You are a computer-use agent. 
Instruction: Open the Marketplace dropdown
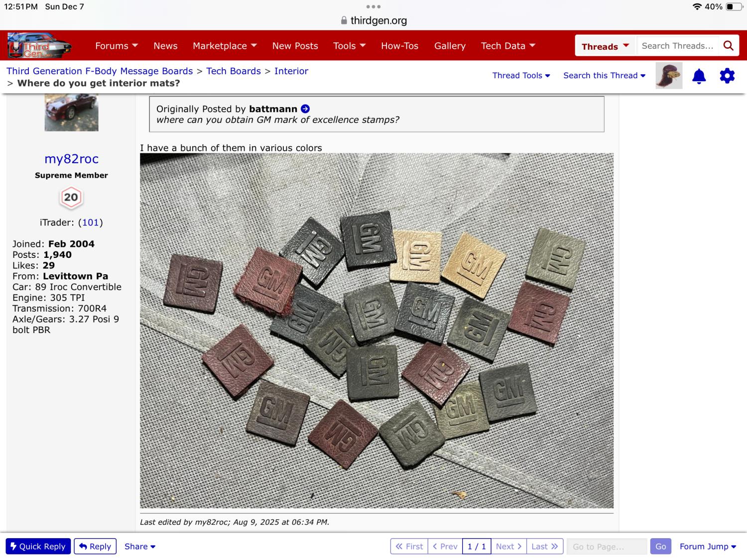point(225,46)
